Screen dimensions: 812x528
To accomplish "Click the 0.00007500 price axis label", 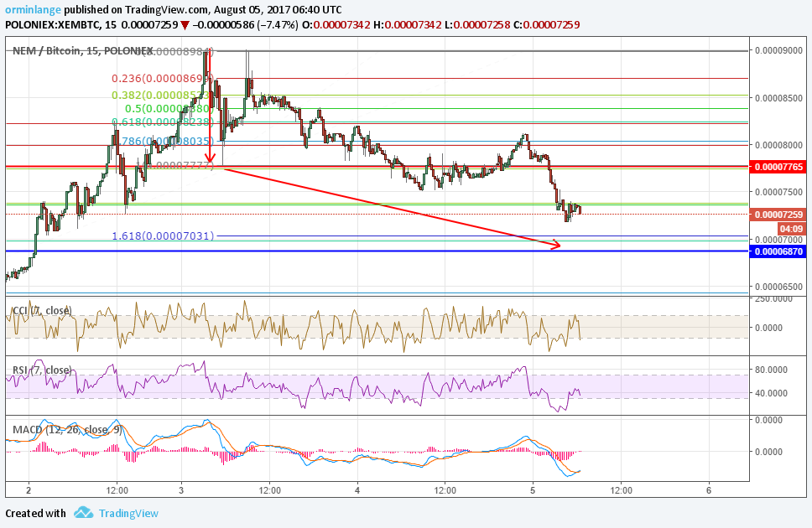I will (778, 192).
